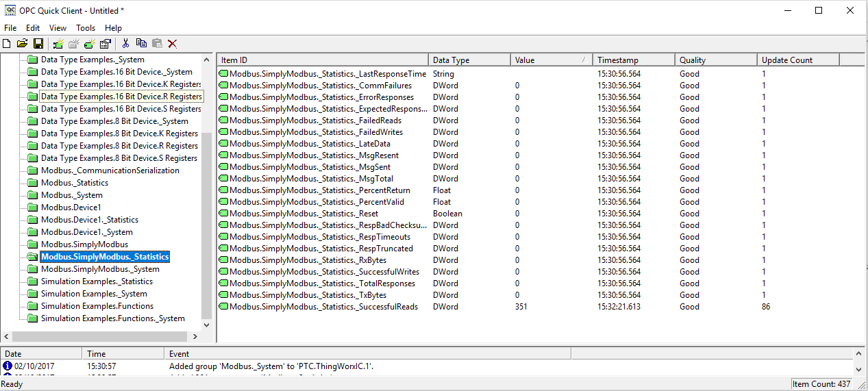This screenshot has width=868, height=391.
Task: Open the View menu
Action: (x=58, y=28)
